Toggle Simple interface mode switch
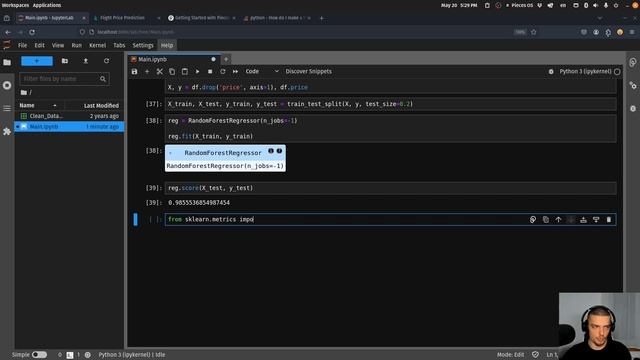The image size is (640, 360). click(39, 355)
